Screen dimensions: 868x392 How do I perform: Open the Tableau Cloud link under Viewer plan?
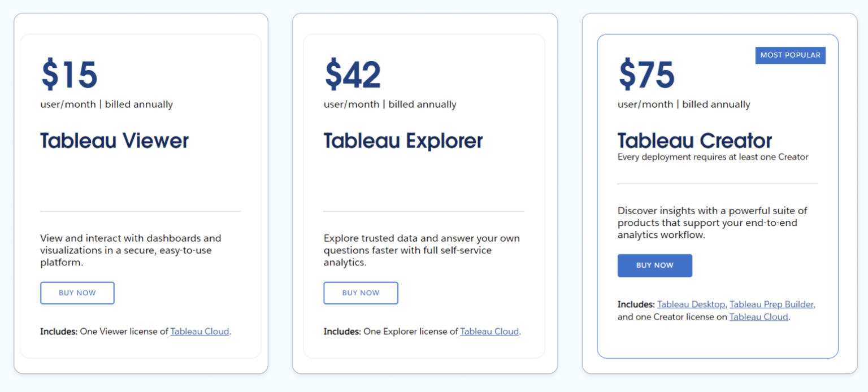point(199,332)
